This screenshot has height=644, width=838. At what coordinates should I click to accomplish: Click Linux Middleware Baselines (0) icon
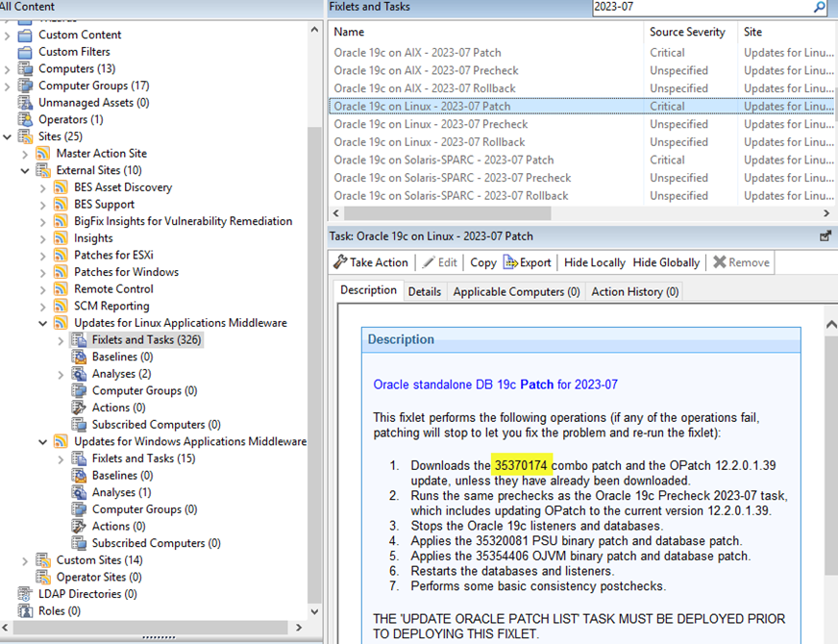pos(79,357)
